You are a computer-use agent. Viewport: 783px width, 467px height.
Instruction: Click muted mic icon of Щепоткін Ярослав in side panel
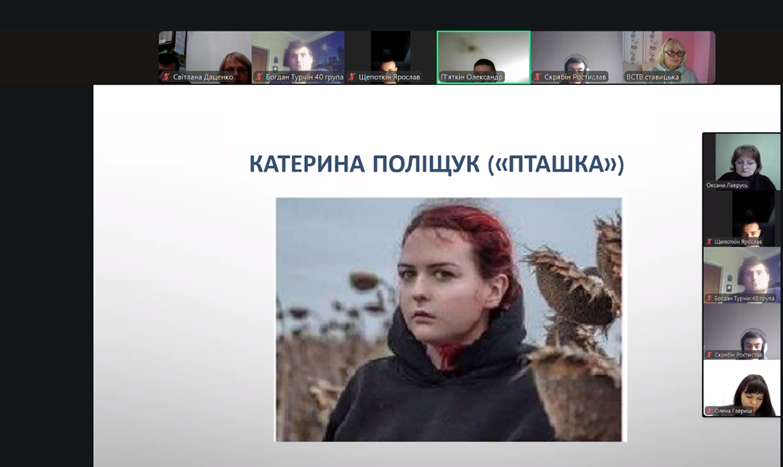click(710, 241)
